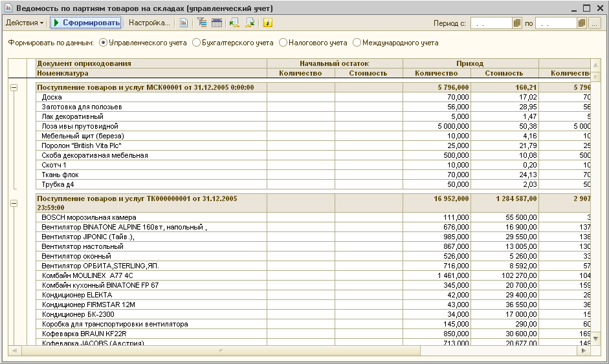
Task: Select Международного учета radio option
Action: point(395,43)
